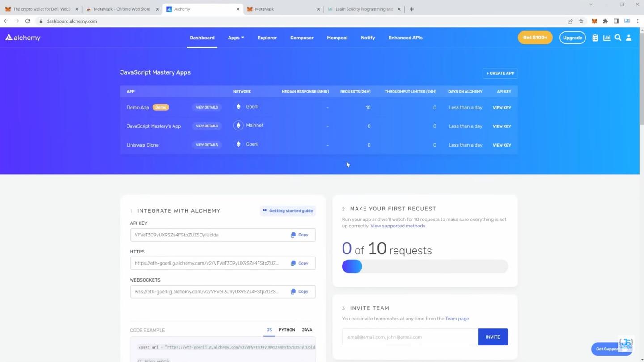Go back with the browser back arrow
Screen dimensions: 644x362
click(6, 21)
